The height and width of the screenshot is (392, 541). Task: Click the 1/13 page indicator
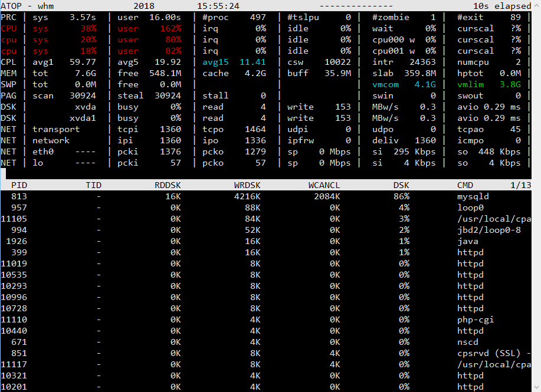pyautogui.click(x=520, y=185)
